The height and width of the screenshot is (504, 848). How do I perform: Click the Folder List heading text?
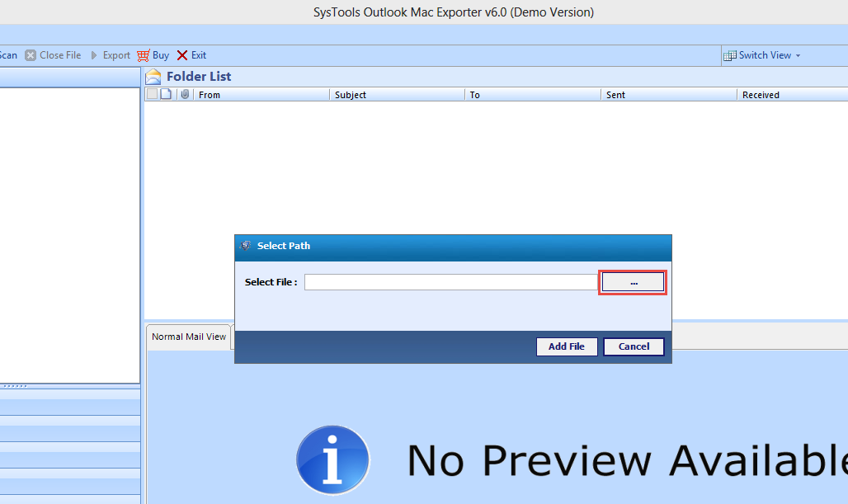[199, 77]
